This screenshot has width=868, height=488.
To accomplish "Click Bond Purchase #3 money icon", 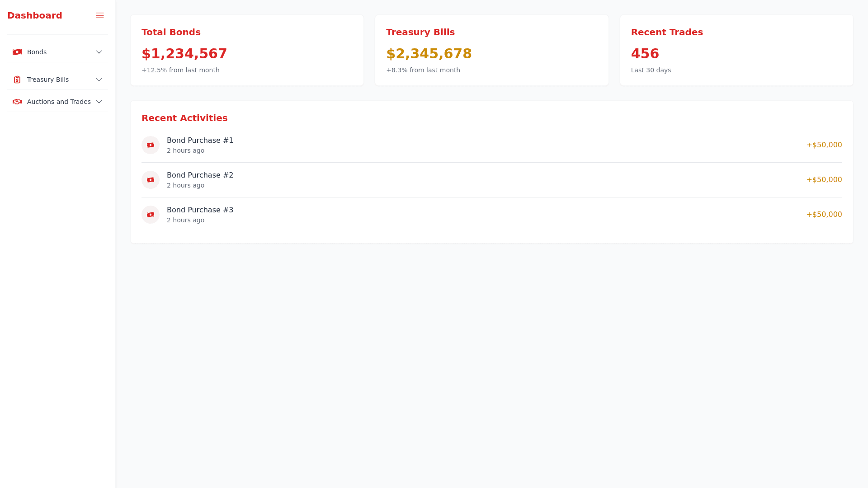I will [x=151, y=215].
